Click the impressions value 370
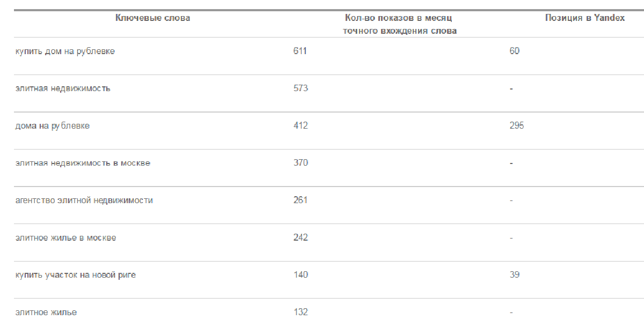 [x=301, y=163]
